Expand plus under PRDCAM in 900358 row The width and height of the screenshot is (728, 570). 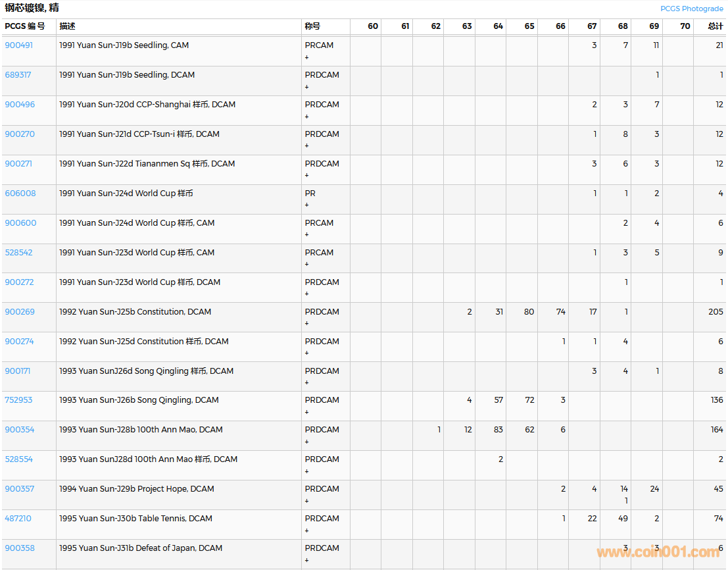pyautogui.click(x=306, y=560)
